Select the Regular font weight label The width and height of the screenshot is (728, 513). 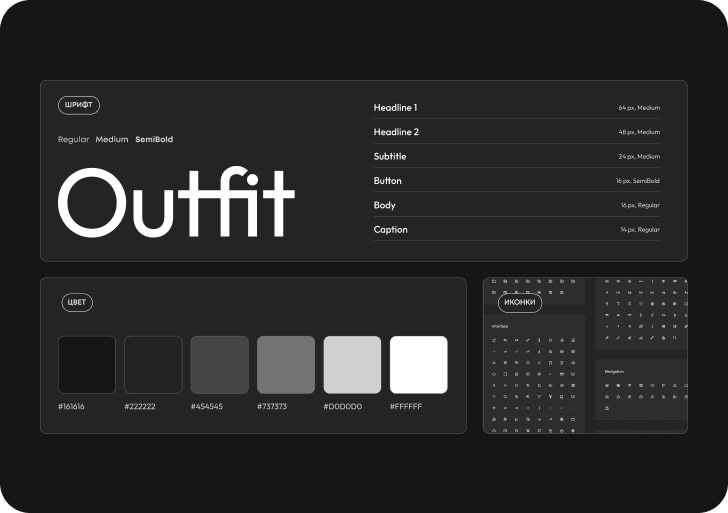click(x=73, y=139)
